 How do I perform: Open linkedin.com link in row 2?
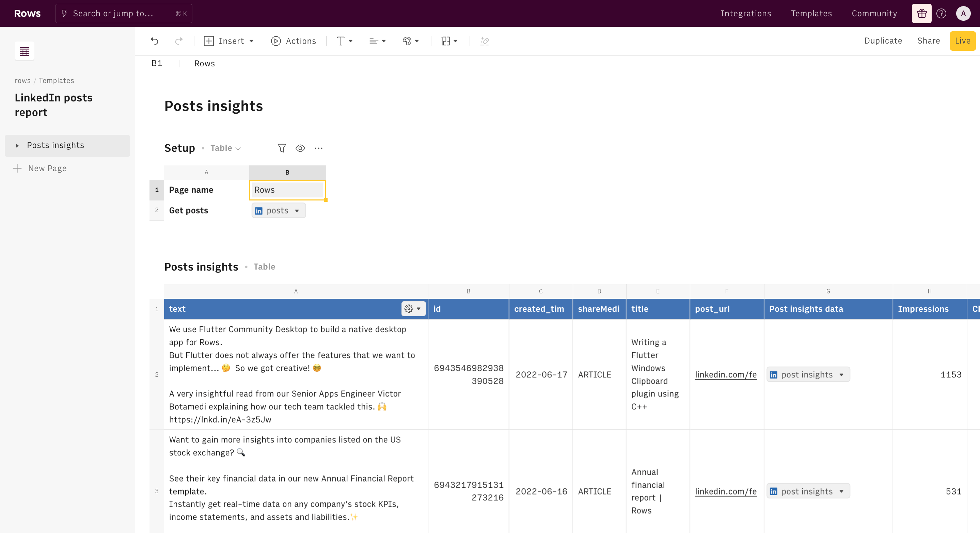click(x=726, y=374)
